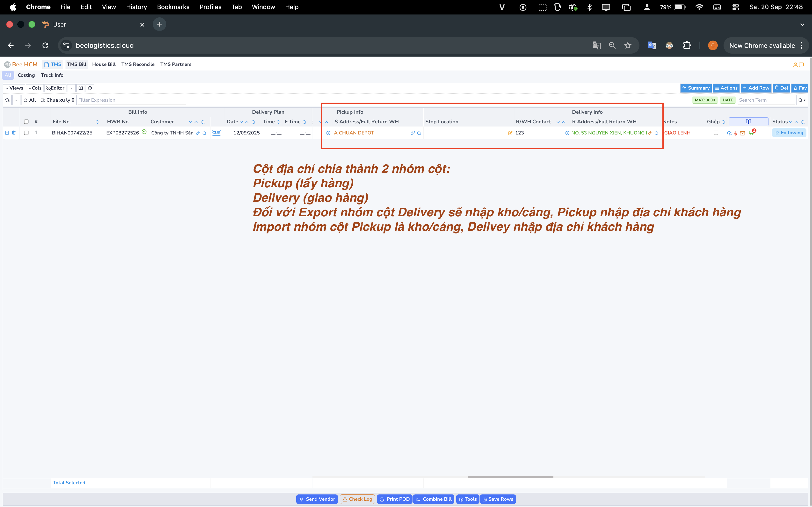Viewport: 812px width, 507px height.
Task: Click the orange mail envelope icon
Action: 743,133
